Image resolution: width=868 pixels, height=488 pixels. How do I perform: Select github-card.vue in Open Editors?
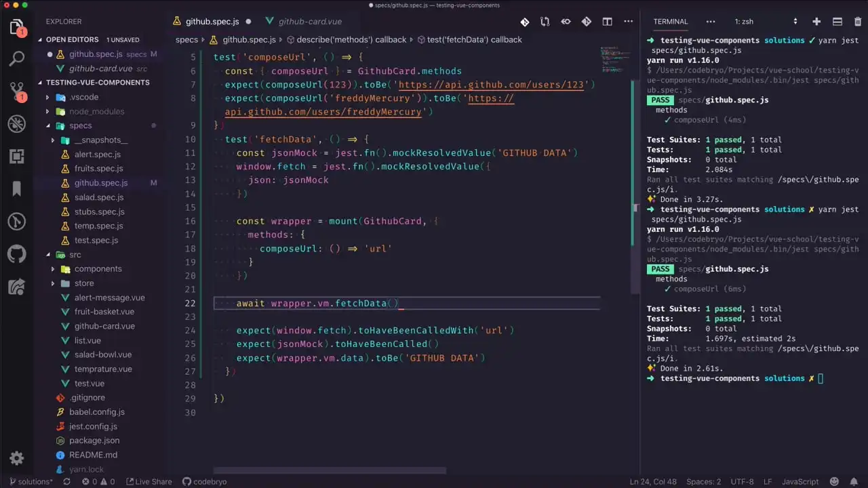pos(100,68)
